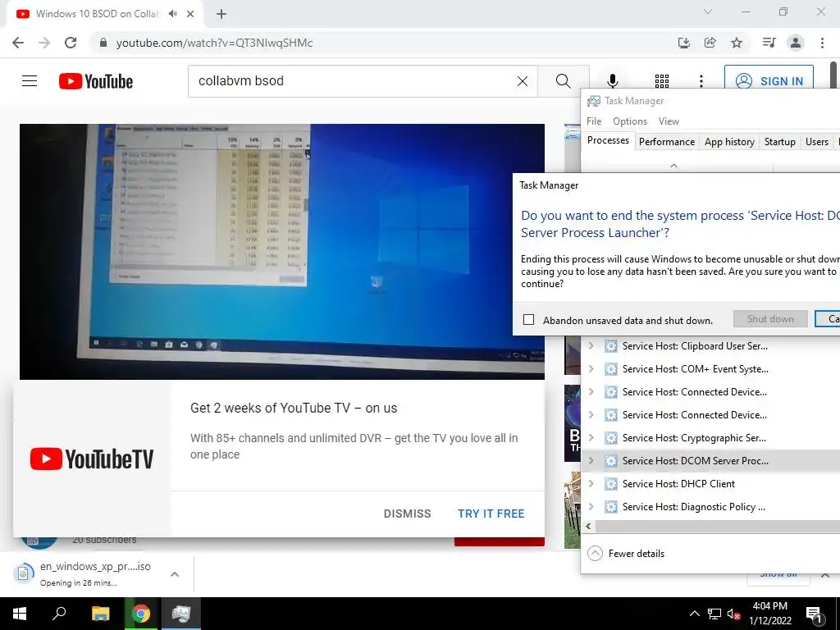840x630 pixels.
Task: Switch to the App history tab
Action: click(x=729, y=142)
